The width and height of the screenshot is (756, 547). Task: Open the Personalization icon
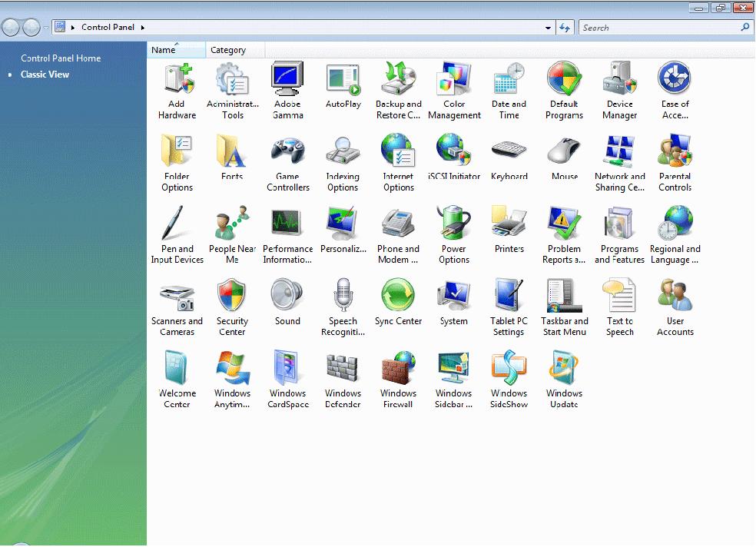[343, 230]
